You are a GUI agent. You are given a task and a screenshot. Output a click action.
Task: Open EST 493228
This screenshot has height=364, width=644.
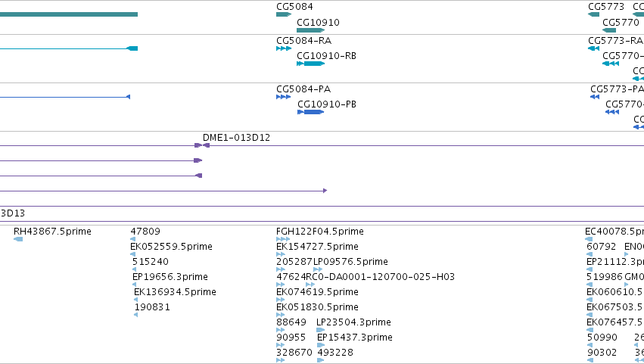(x=335, y=353)
